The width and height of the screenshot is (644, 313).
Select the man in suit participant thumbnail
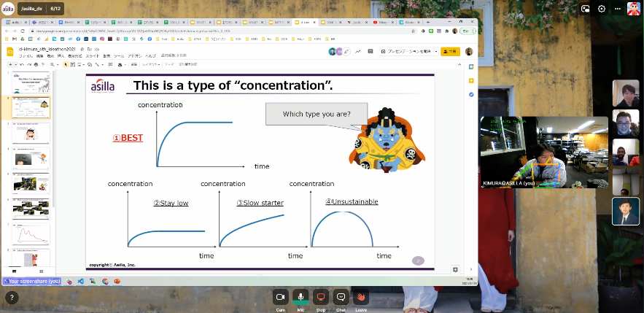tap(626, 211)
